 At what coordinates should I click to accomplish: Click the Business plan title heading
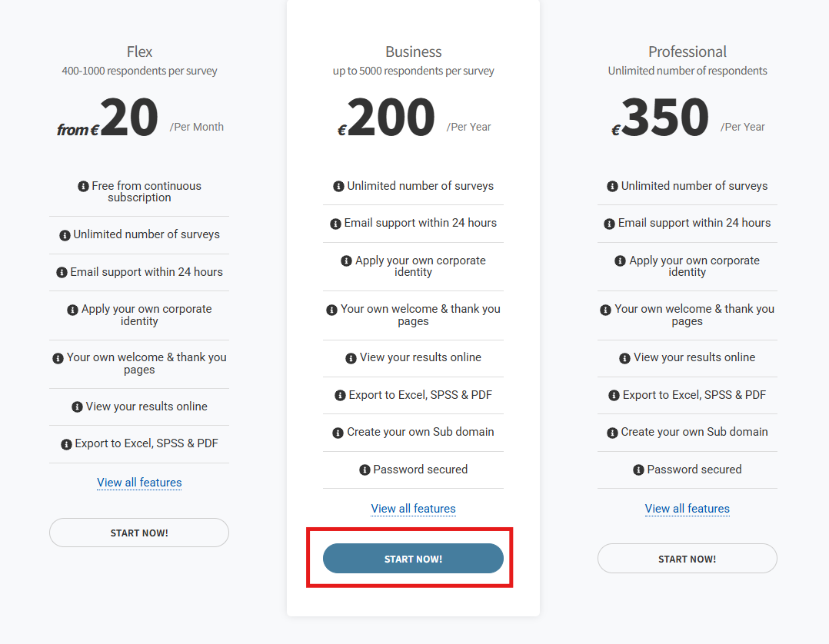[414, 51]
